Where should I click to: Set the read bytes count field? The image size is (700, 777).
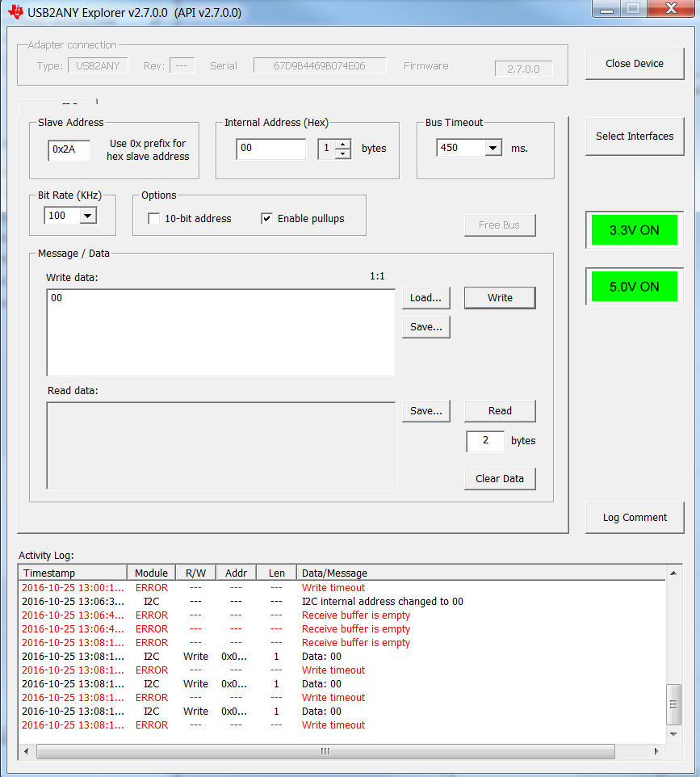coord(485,440)
